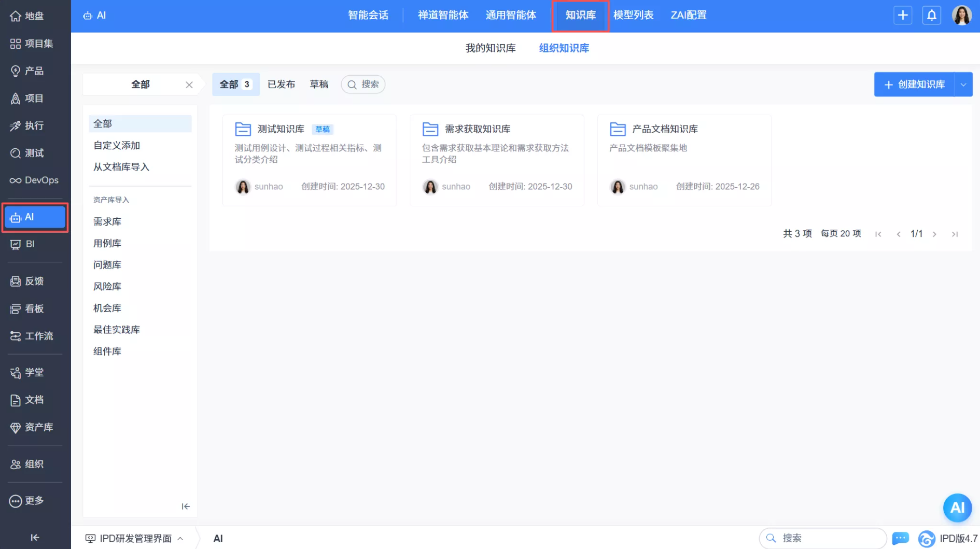Screen dimensions: 980x549
Task: Click the DevOps icon in sidebar
Action: 16,180
